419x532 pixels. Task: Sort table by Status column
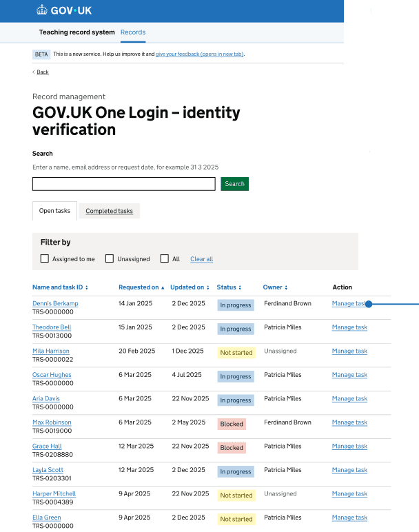[x=229, y=287]
